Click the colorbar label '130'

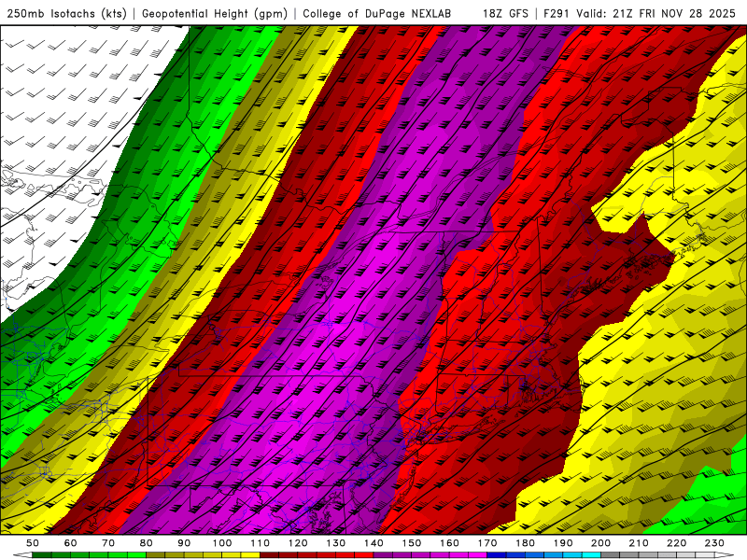[x=335, y=543]
